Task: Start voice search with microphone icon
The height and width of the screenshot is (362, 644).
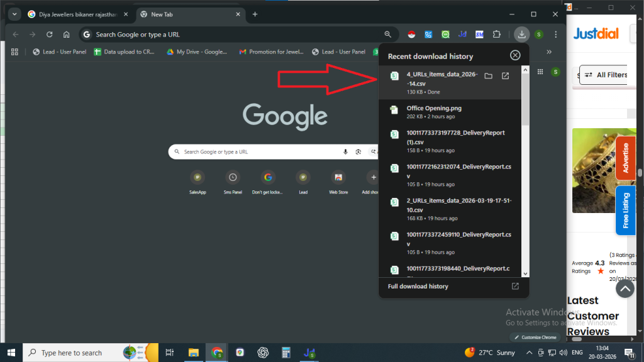Action: pyautogui.click(x=345, y=151)
